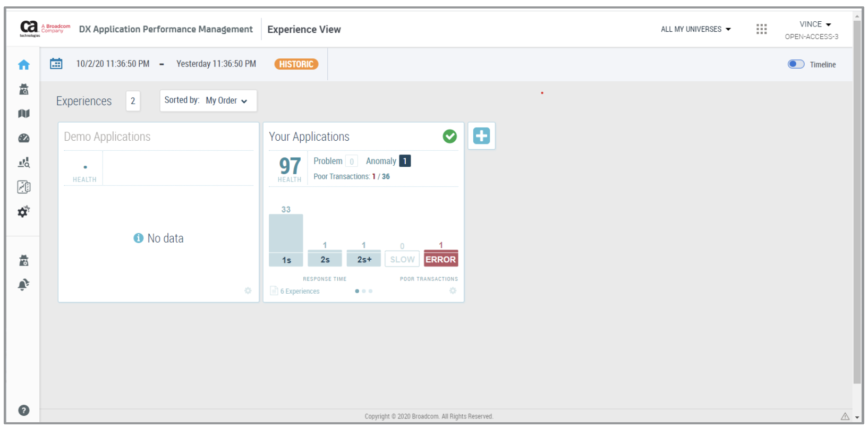Open the 6 Experiences link
868x427 pixels.
coord(300,291)
